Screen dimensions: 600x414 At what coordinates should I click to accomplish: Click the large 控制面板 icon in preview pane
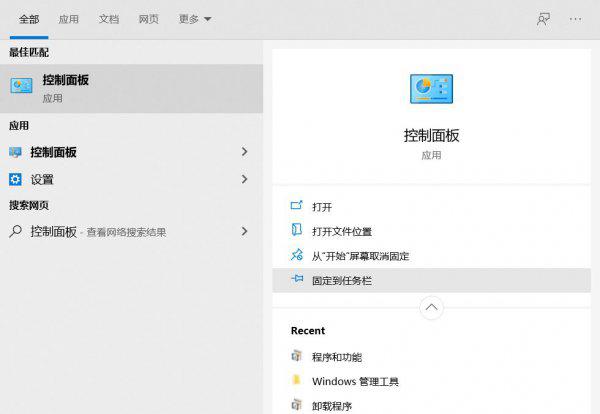431,90
